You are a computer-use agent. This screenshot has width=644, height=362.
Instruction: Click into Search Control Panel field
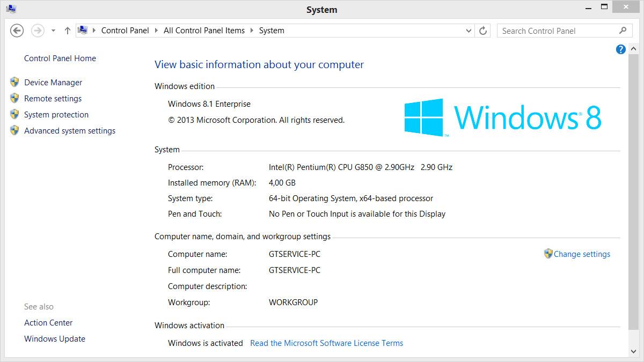click(x=555, y=31)
